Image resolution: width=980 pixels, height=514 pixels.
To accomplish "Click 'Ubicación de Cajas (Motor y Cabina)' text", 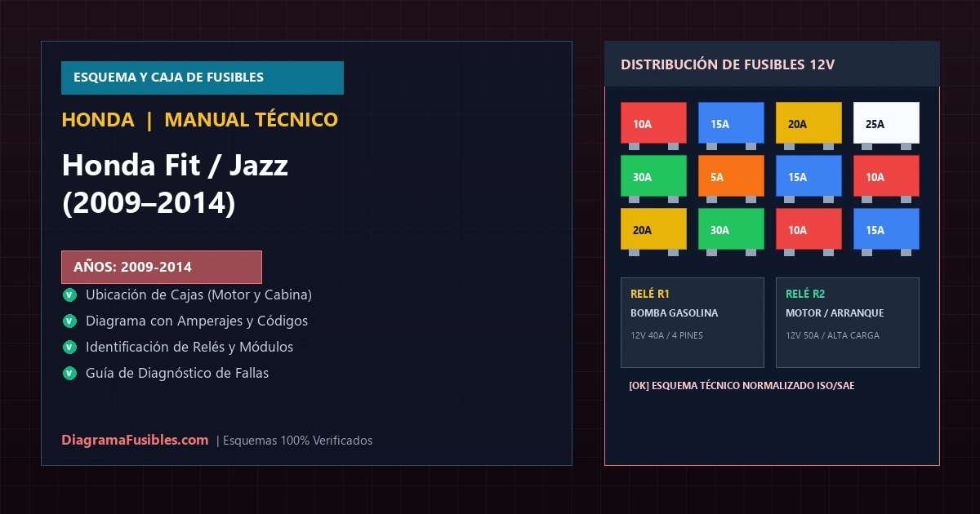I will tap(198, 295).
